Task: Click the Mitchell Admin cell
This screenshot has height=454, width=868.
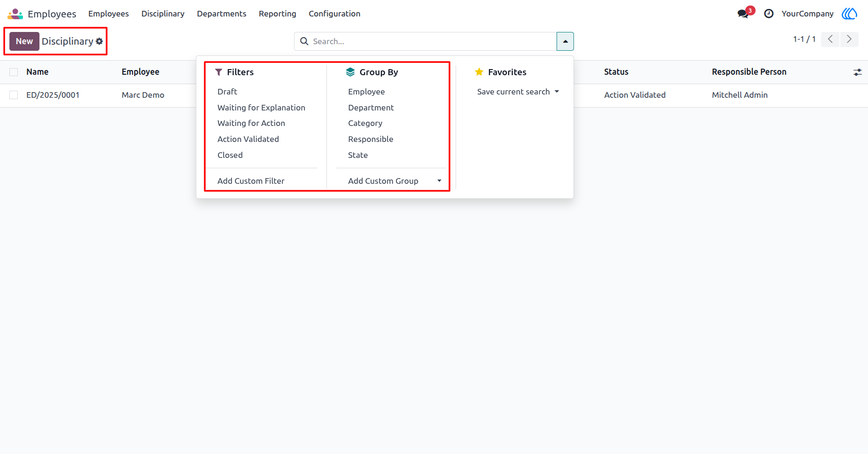Action: click(x=740, y=95)
